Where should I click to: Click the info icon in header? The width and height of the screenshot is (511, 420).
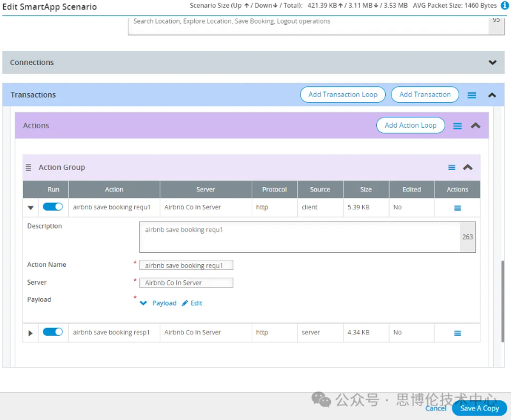tap(505, 6)
